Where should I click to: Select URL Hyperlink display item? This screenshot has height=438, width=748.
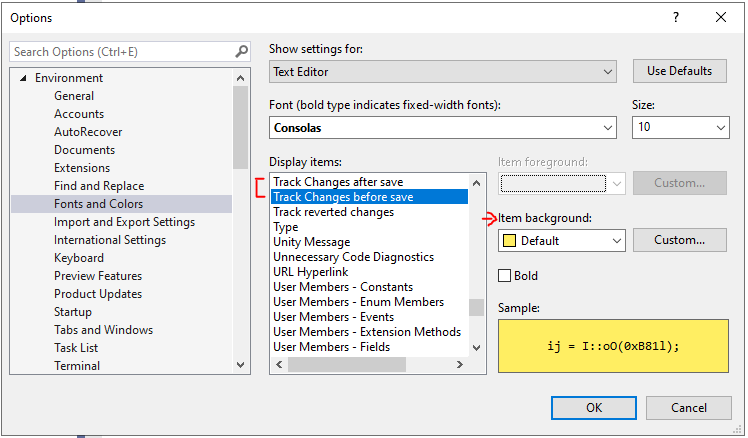point(311,272)
